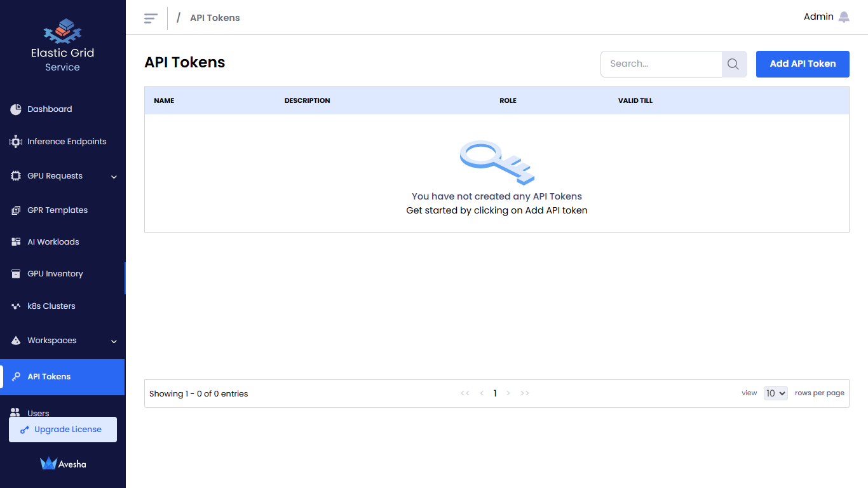Click the Inference Endpoints chip icon
This screenshot has width=868, height=488.
[16, 142]
